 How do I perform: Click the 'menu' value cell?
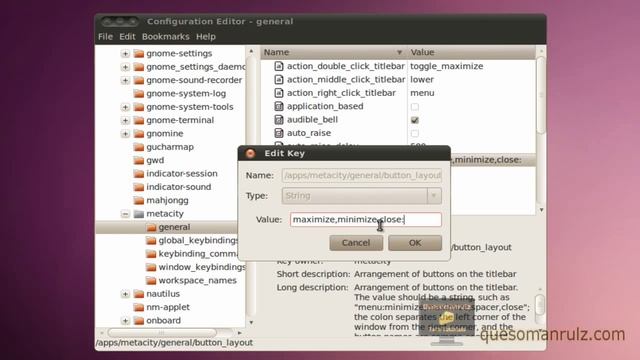point(422,93)
